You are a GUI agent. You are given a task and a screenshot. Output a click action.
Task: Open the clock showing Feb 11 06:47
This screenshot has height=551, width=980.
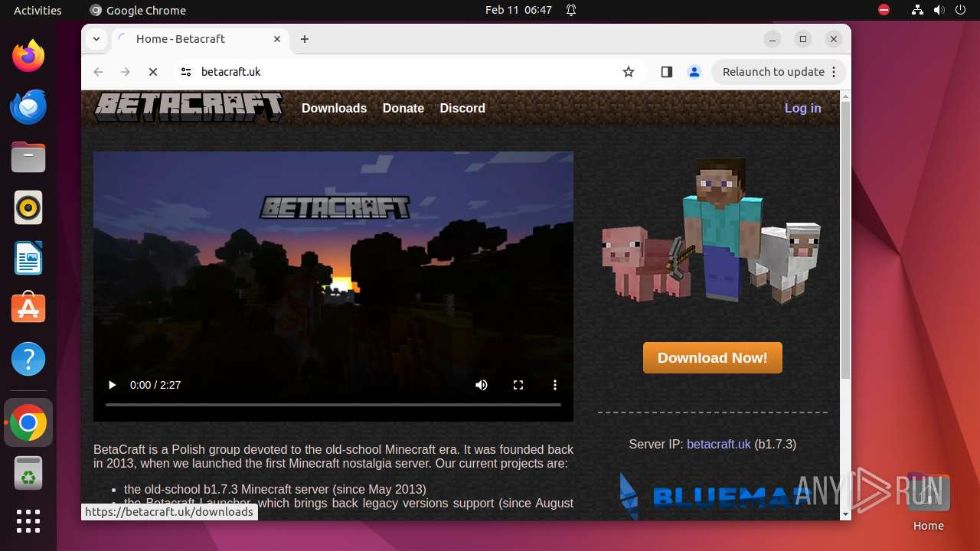pos(518,10)
